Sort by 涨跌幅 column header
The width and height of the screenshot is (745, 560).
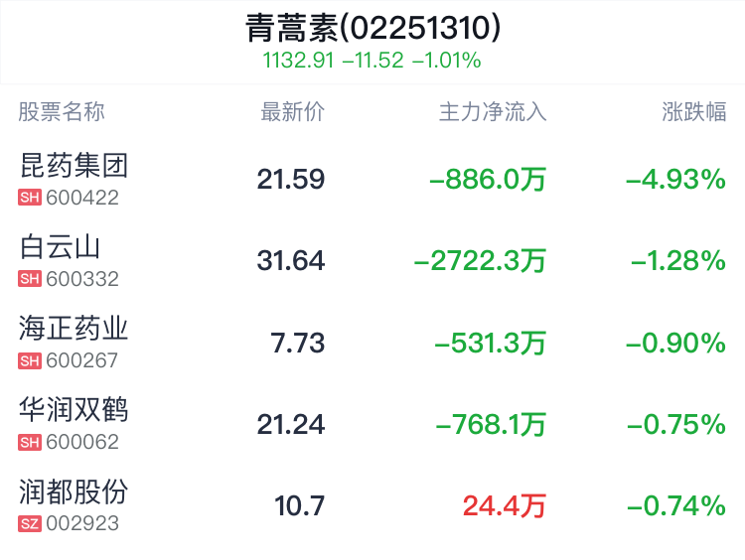pos(694,112)
